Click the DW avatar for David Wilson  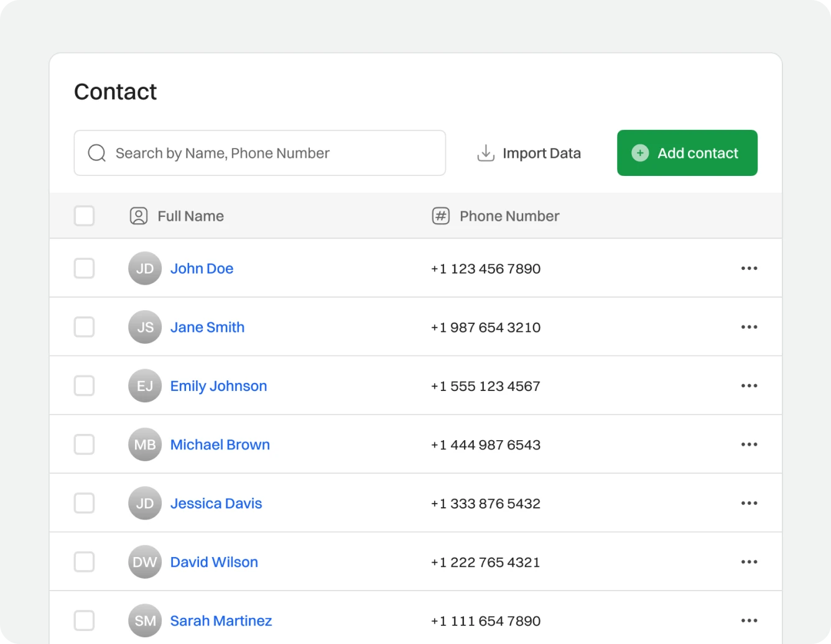click(x=145, y=562)
